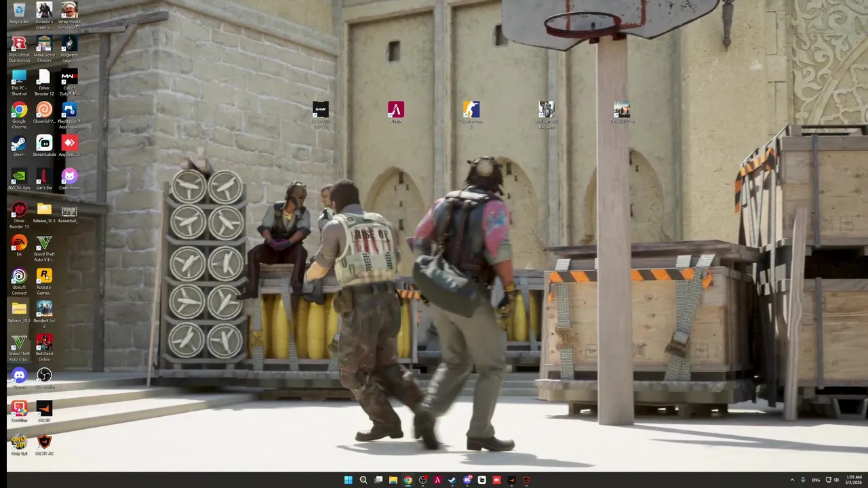Select the Release_30.3 folder beside the Basketball_ file
This screenshot has width=868, height=488.
44,213
